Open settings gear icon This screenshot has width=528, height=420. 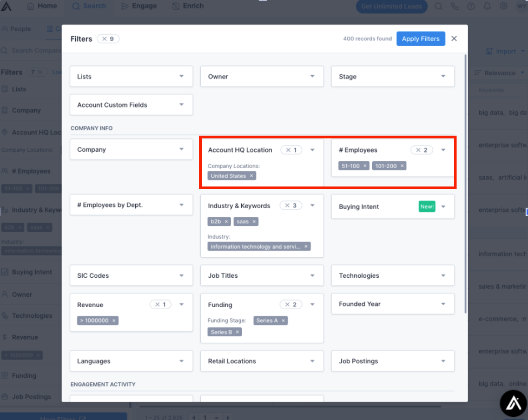tap(504, 6)
